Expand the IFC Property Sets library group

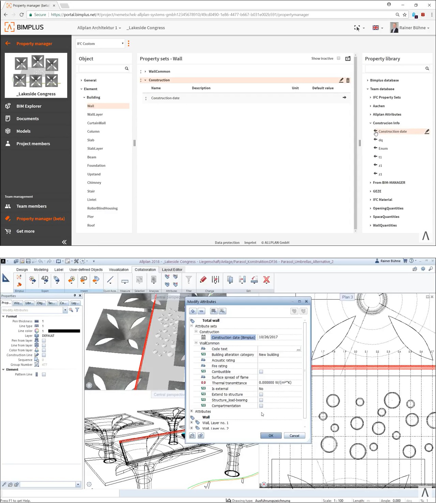click(370, 98)
